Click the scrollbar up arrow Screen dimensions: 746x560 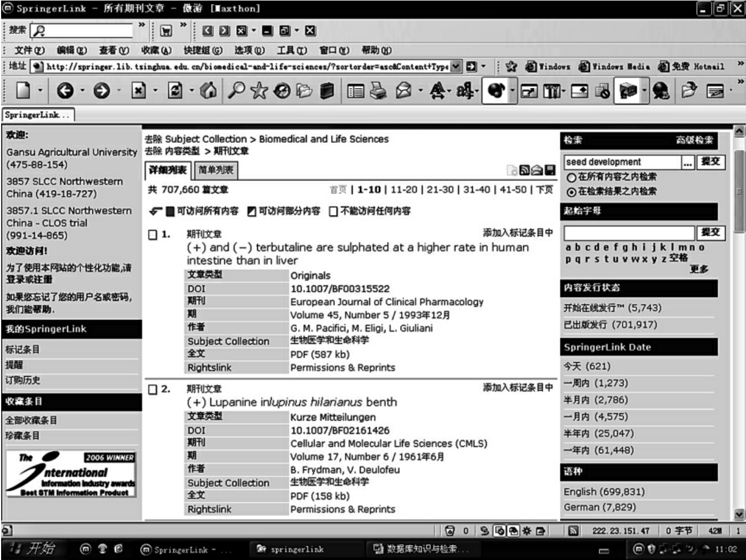(x=739, y=131)
